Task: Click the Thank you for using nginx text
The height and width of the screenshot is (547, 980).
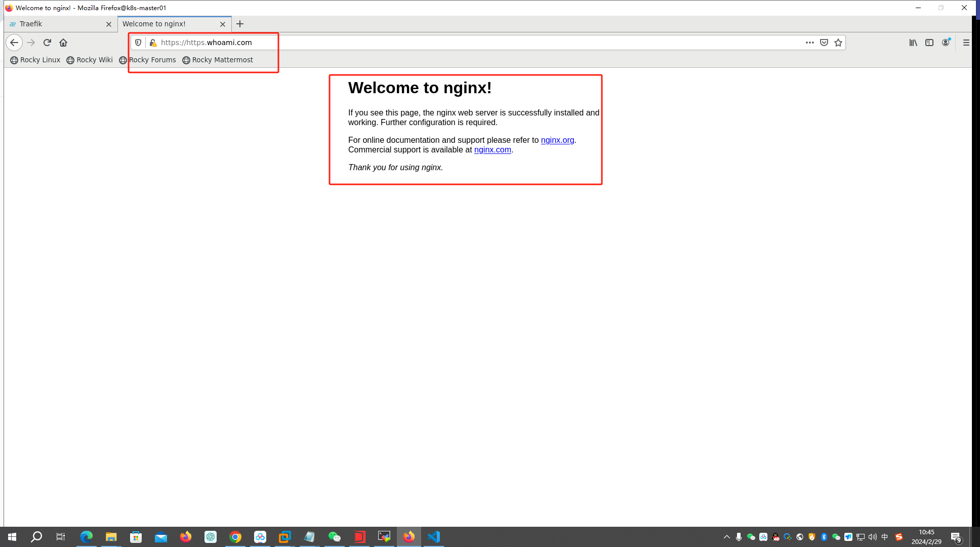Action: [x=395, y=168]
